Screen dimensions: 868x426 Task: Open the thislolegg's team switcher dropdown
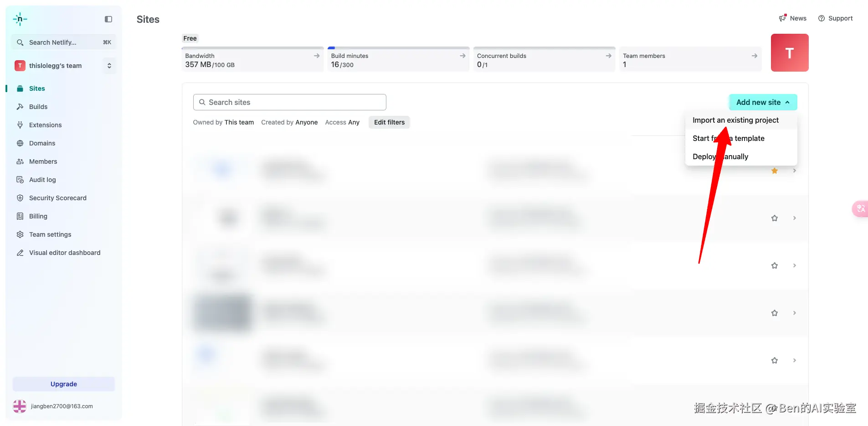click(x=109, y=66)
